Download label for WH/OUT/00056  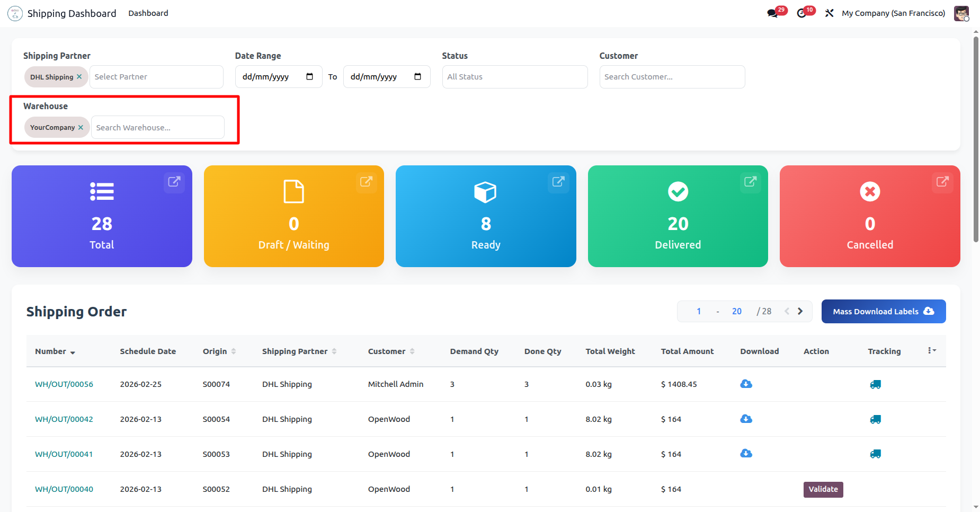point(746,384)
